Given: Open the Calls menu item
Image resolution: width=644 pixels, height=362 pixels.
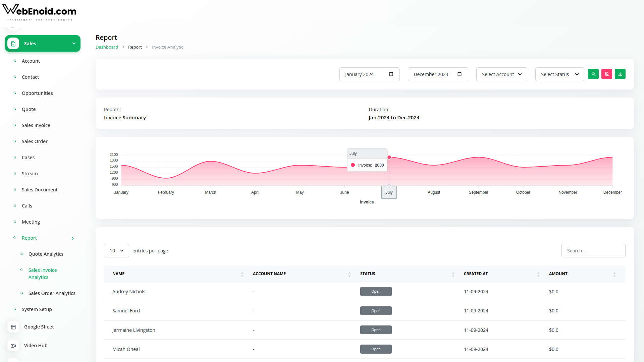Looking at the screenshot, I should click(27, 206).
